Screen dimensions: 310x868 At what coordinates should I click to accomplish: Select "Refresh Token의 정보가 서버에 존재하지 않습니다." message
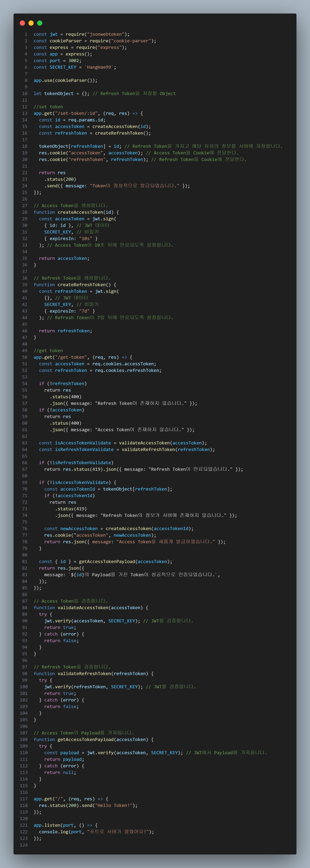tap(163, 516)
